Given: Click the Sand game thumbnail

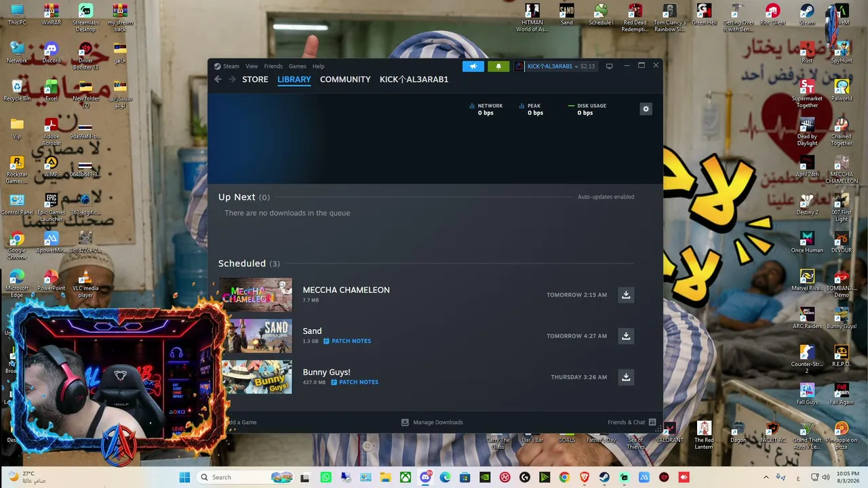Looking at the screenshot, I should pos(255,336).
